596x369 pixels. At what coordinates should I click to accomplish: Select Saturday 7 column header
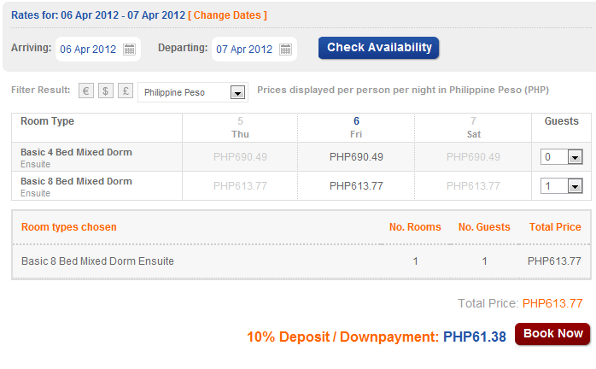[x=473, y=128]
